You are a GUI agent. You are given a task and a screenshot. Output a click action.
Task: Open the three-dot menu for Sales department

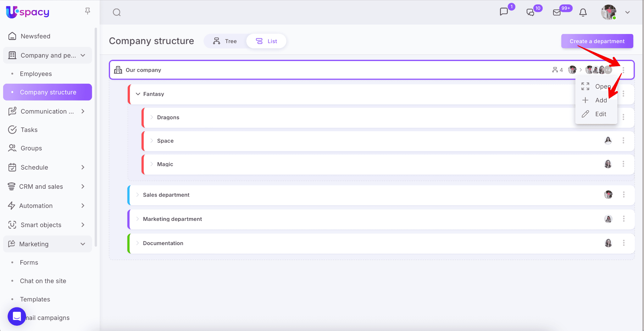(624, 195)
